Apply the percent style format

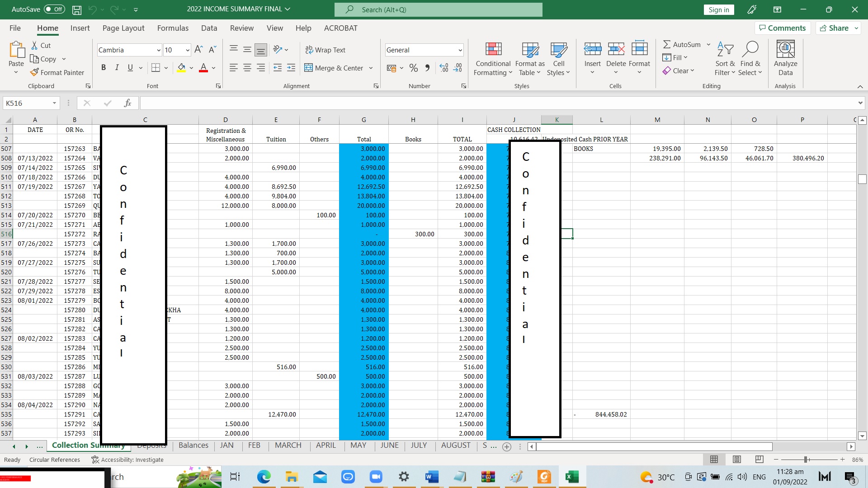pyautogui.click(x=413, y=68)
